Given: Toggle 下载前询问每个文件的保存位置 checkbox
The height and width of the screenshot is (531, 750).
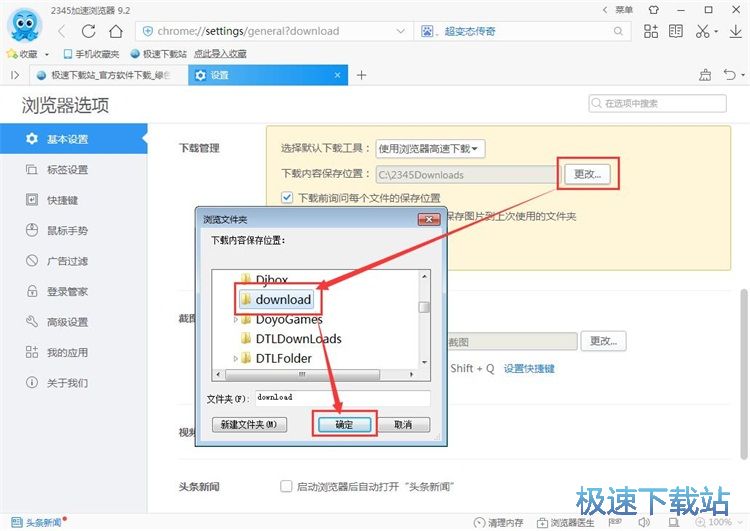Looking at the screenshot, I should (287, 197).
